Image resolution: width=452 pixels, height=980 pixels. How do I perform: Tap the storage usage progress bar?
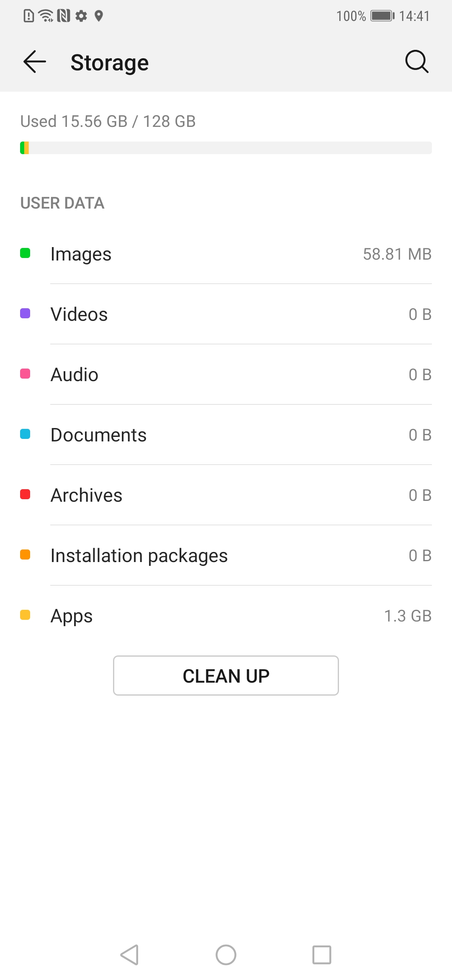point(226,148)
